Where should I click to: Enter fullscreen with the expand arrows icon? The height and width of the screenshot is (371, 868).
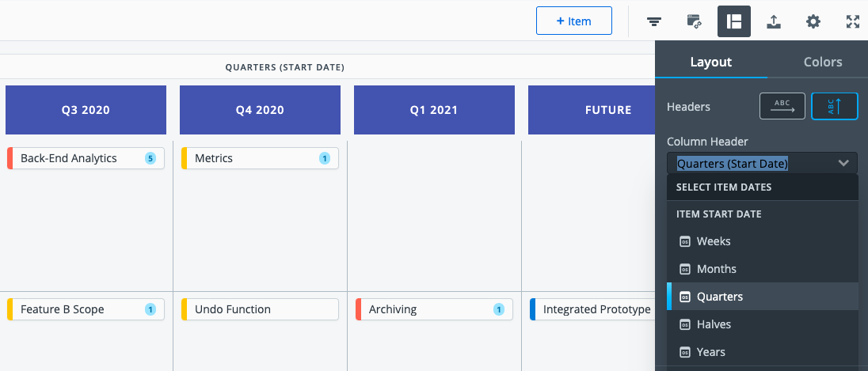[x=853, y=21]
